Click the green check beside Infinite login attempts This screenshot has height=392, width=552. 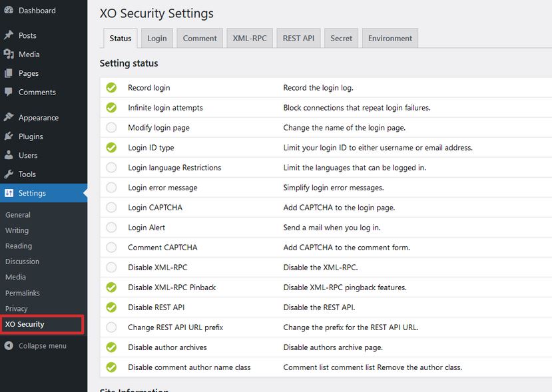[111, 108]
